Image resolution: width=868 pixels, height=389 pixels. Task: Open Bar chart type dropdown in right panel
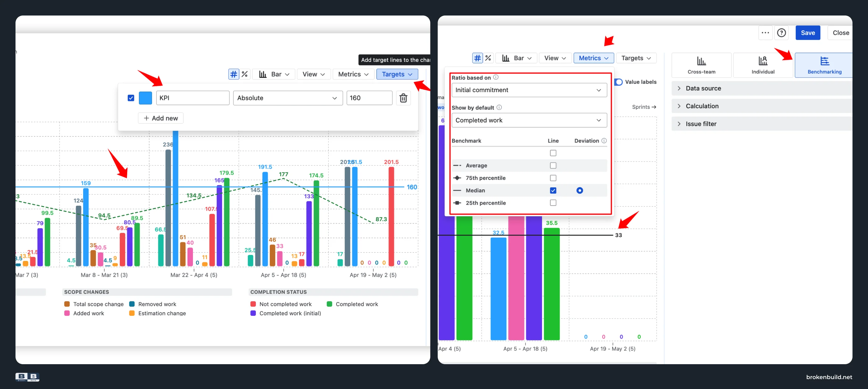[x=517, y=58]
